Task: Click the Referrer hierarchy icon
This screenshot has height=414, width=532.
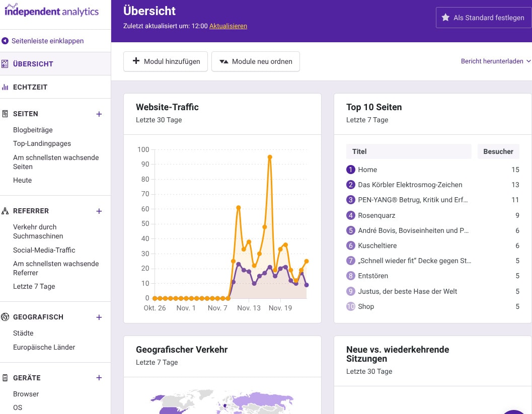Action: 6,211
